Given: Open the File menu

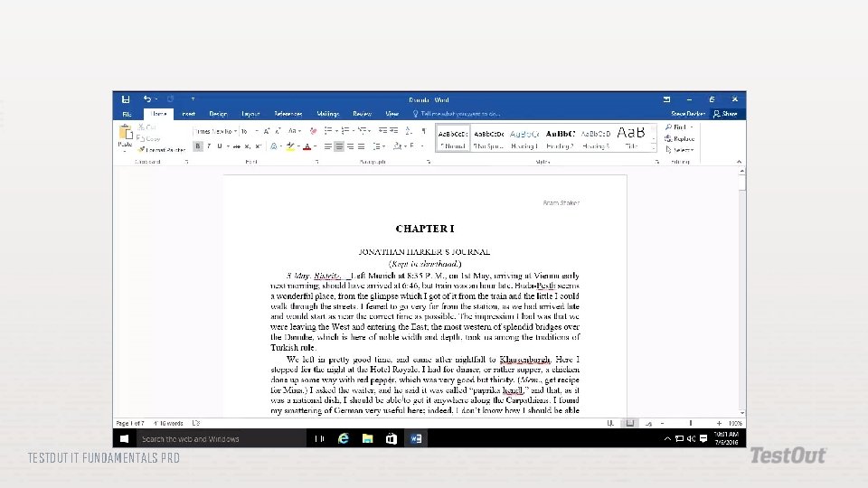Looking at the screenshot, I should pos(127,114).
